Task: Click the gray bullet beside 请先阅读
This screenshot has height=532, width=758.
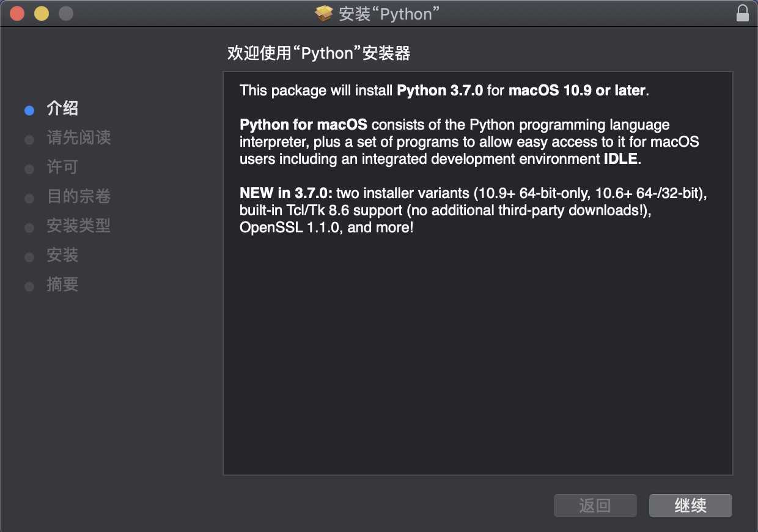Action: click(29, 140)
